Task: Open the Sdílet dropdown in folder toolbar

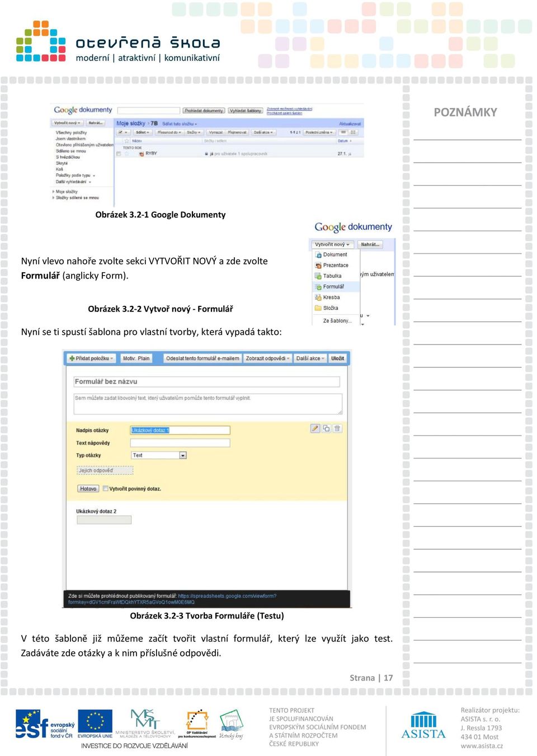Action: pyautogui.click(x=143, y=133)
